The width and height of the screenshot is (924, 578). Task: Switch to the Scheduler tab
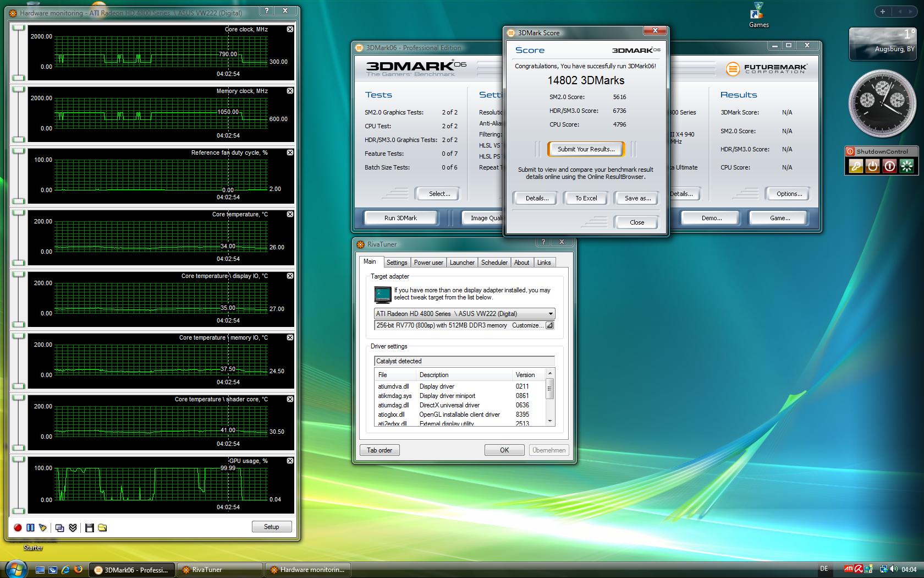tap(494, 263)
